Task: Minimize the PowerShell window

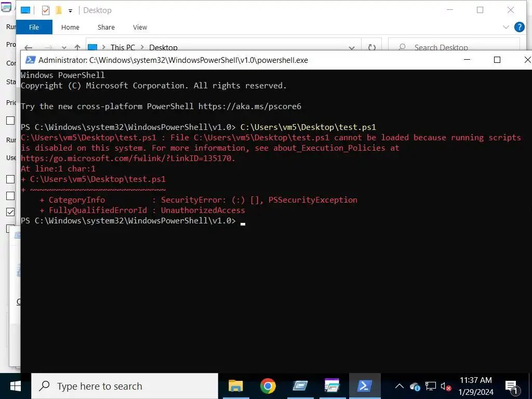Action: 467,60
